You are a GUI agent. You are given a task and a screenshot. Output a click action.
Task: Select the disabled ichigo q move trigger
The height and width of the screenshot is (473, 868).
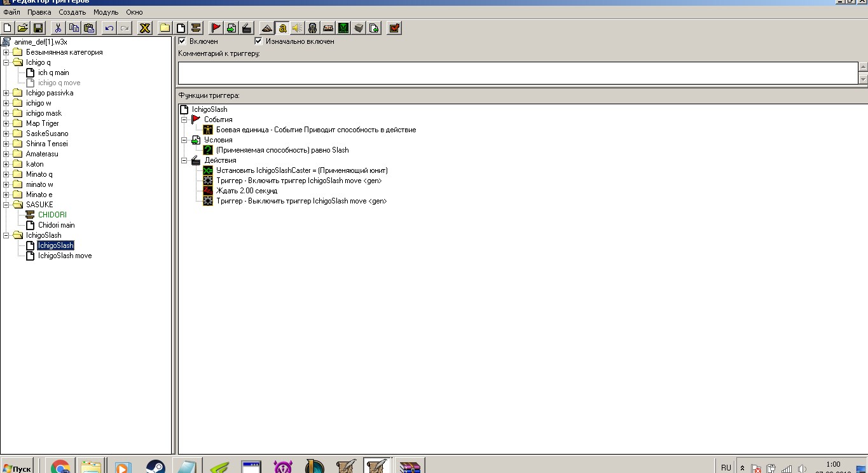pos(59,83)
